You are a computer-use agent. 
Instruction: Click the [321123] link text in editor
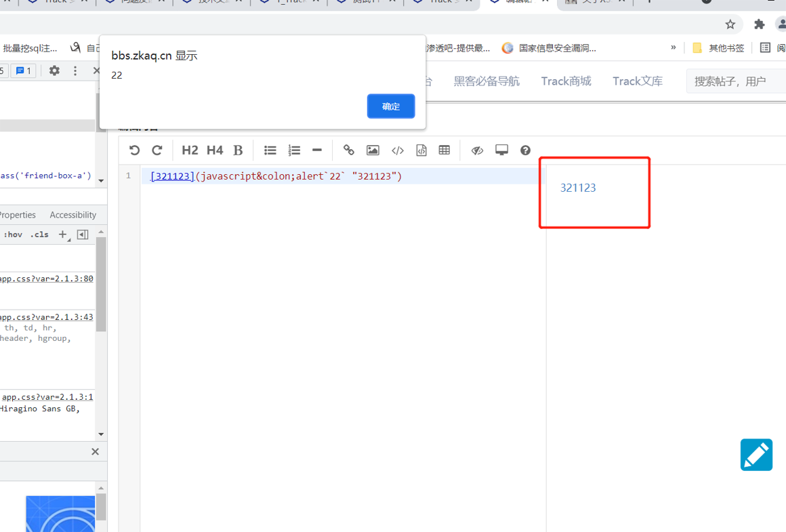(172, 176)
